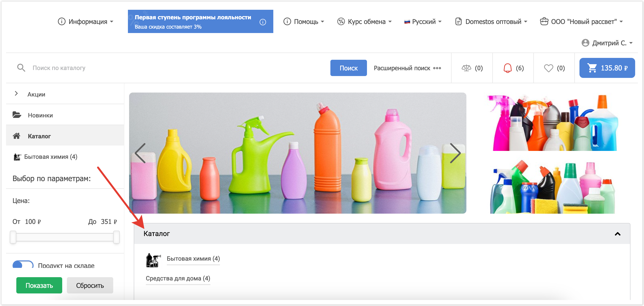Open favorites heart icon

coord(548,68)
